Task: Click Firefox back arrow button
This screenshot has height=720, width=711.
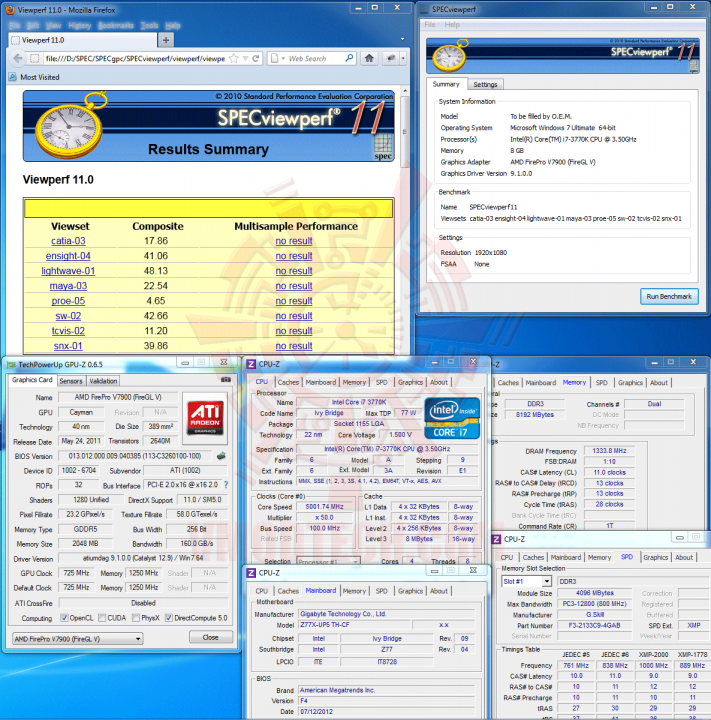Action: (18, 58)
